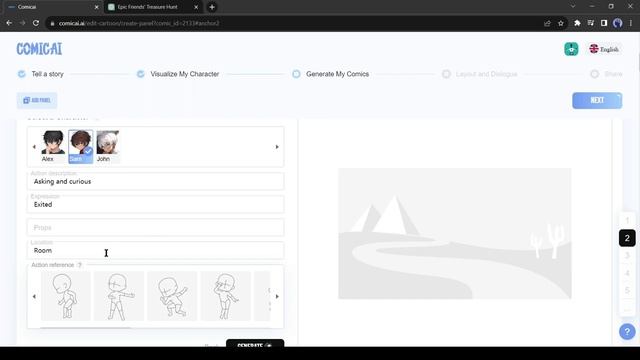Edit the Location field with Room

(x=156, y=251)
